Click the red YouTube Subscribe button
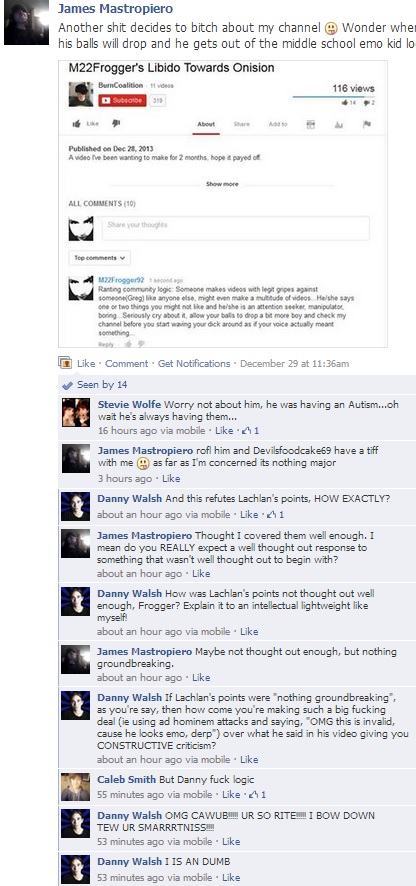The width and height of the screenshot is (416, 886). [122, 101]
